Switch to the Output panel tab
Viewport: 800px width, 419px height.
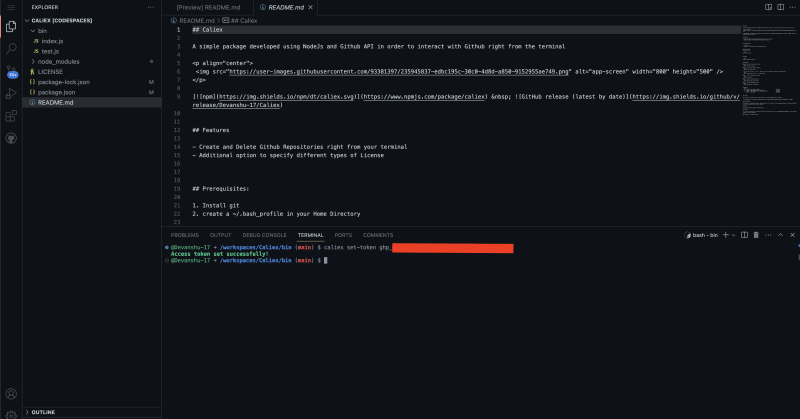(220, 235)
